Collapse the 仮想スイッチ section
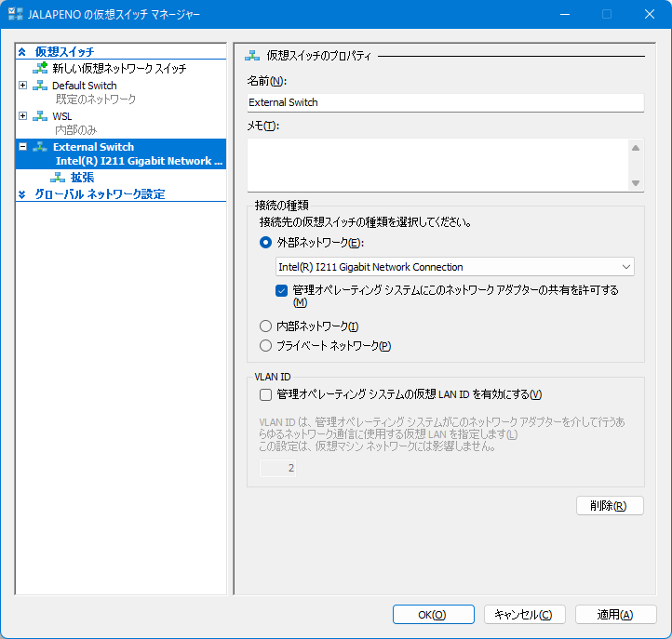Screen dimensions: 672x639 (x=22, y=52)
